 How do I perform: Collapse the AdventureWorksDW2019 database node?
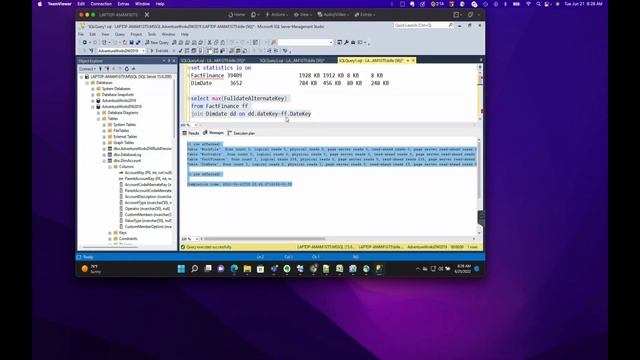(93, 107)
